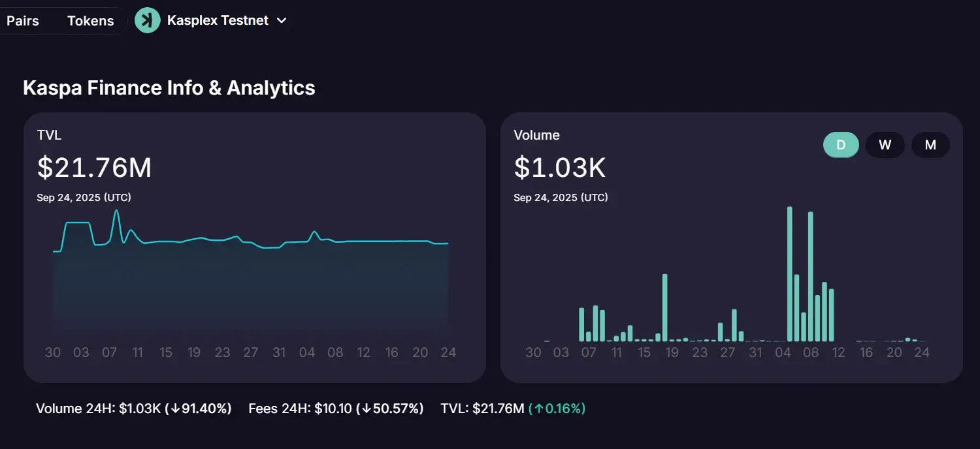Click the green TVL up arrow icon
The height and width of the screenshot is (449, 980).
click(538, 409)
